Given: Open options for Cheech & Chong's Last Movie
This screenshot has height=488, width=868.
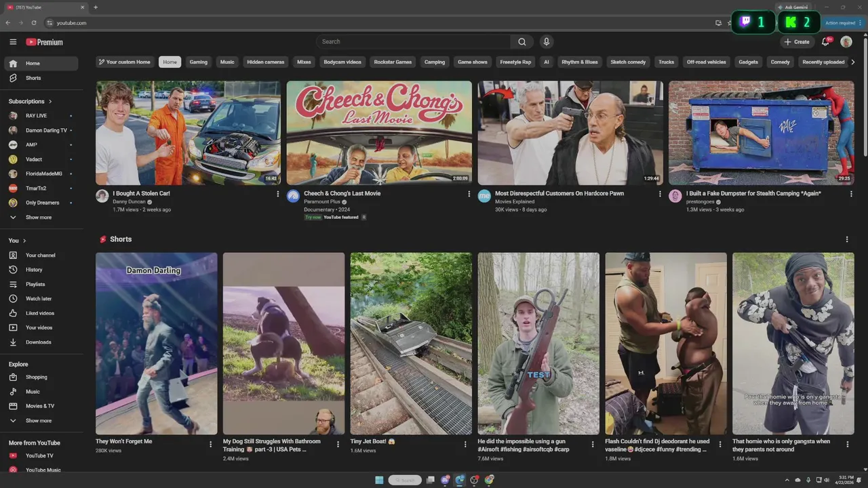Looking at the screenshot, I should pos(469,194).
